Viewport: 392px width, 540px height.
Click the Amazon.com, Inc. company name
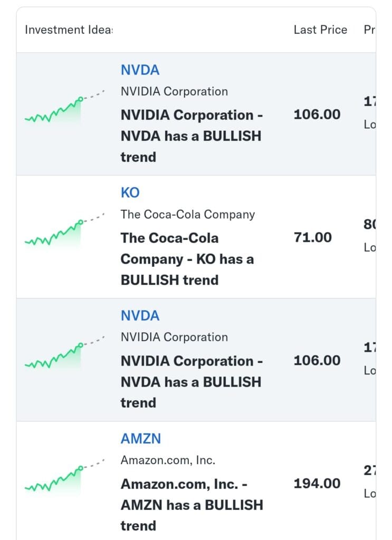point(168,460)
